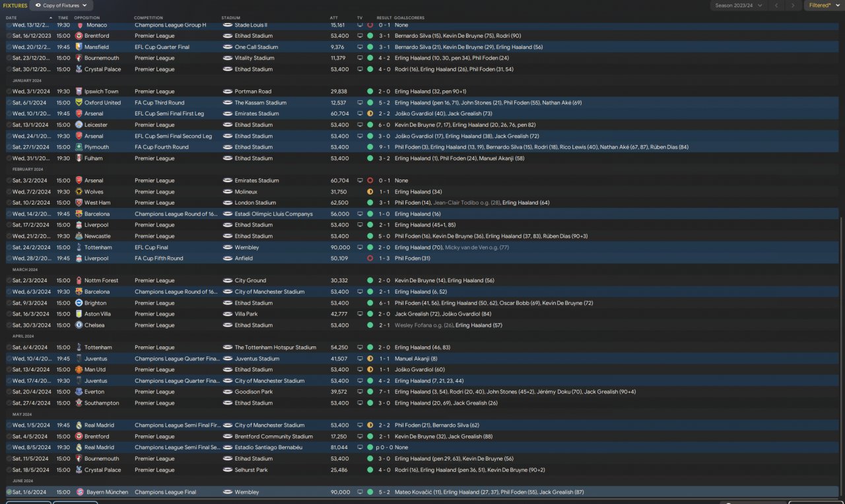
Task: Click the Oxford United club badge
Action: (x=79, y=103)
